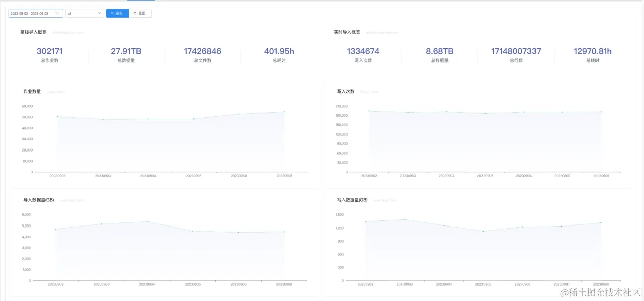
Task: Click the 17426846 total files value
Action: point(203,51)
